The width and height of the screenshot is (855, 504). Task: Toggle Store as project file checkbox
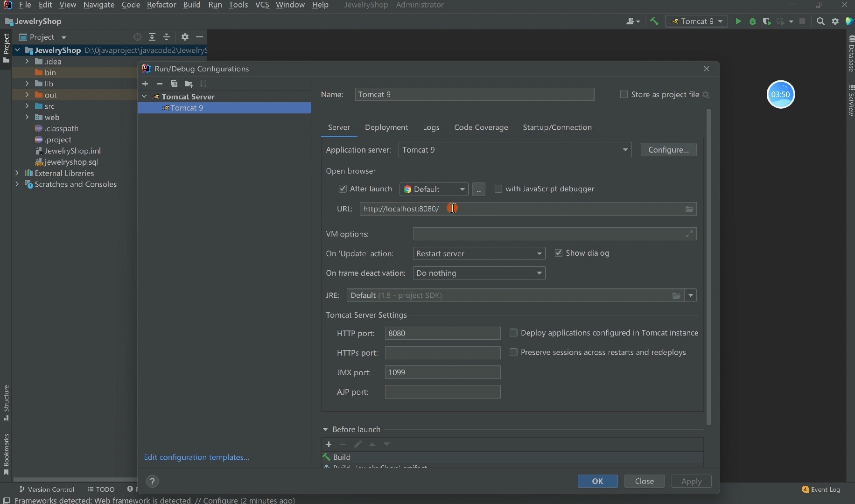pyautogui.click(x=624, y=94)
